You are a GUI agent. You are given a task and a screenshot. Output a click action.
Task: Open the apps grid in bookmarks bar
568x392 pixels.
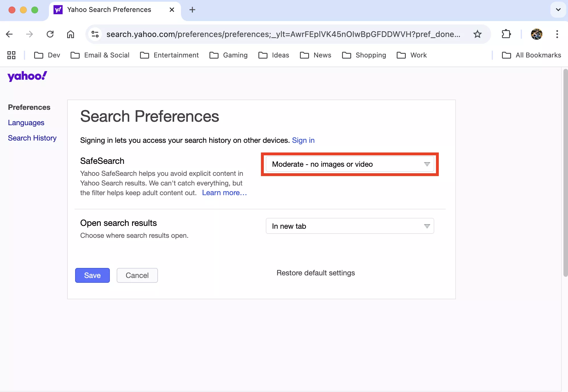pos(11,55)
